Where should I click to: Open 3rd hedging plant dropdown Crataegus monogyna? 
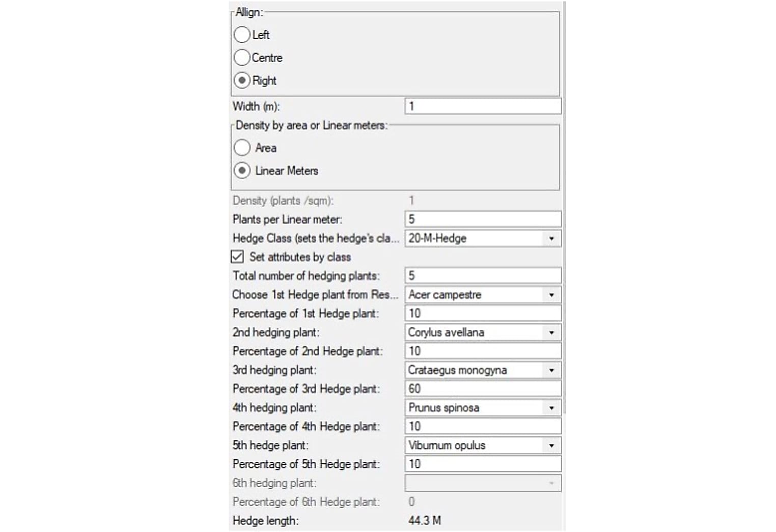pos(483,370)
